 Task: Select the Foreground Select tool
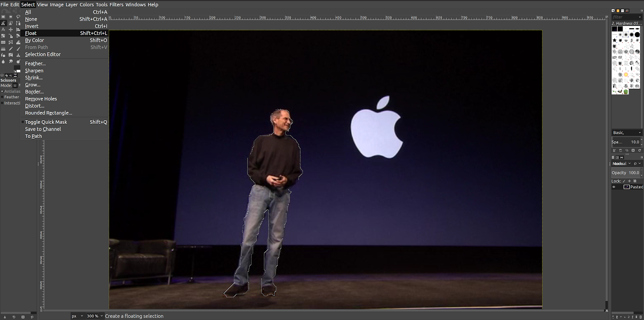pyautogui.click(x=11, y=23)
